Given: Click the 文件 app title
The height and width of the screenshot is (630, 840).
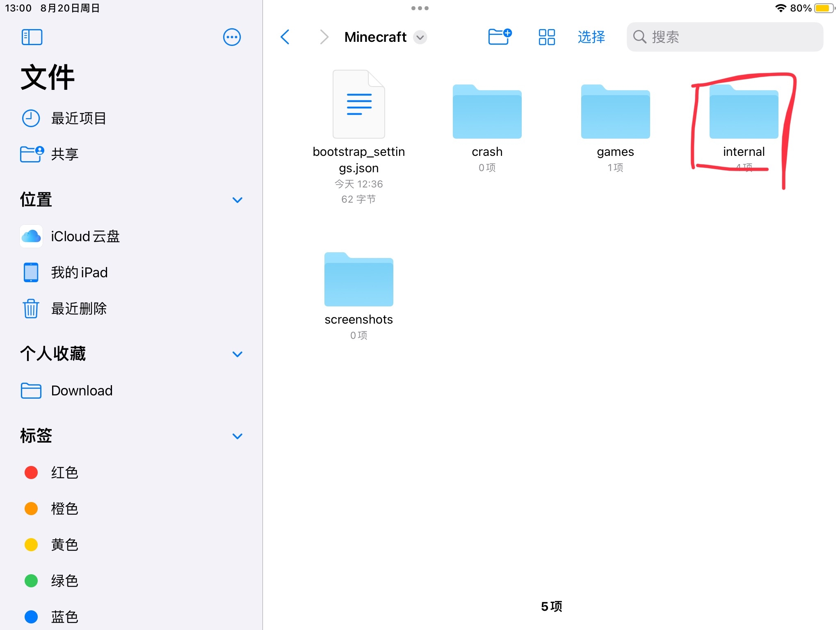Looking at the screenshot, I should pyautogui.click(x=48, y=77).
